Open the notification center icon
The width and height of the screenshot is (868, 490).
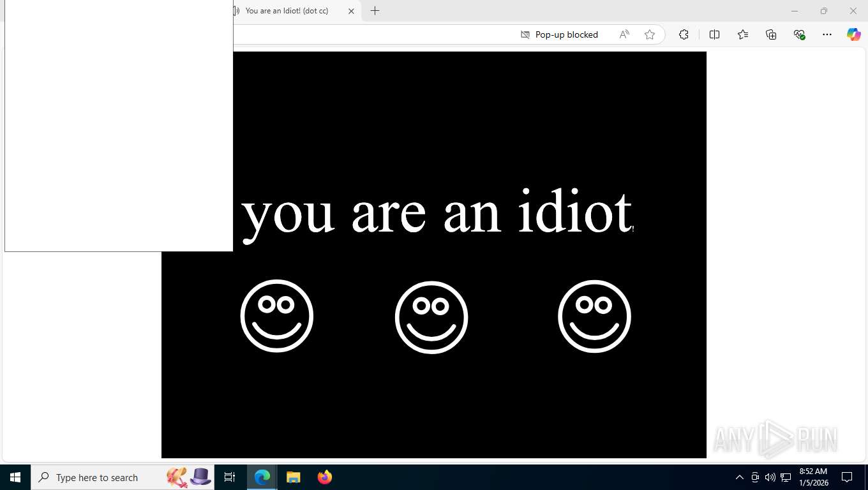coord(847,477)
